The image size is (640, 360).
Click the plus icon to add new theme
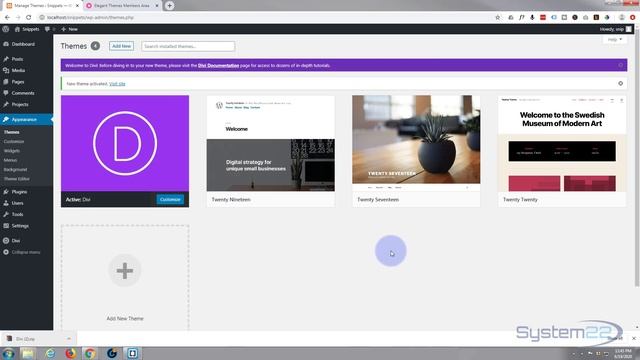pyautogui.click(x=125, y=271)
